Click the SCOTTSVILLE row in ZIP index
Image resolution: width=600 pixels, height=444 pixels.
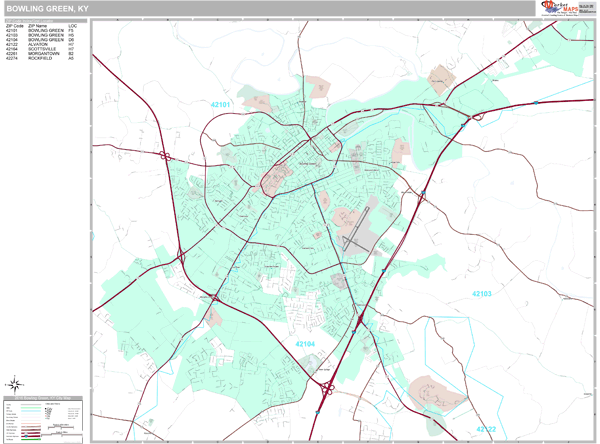coord(41,49)
